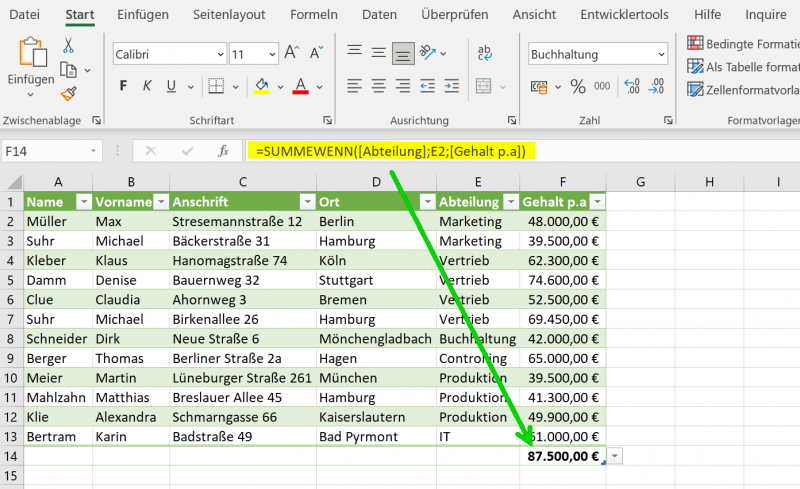The image size is (800, 489).
Task: Click the insert function fx button
Action: 223,151
